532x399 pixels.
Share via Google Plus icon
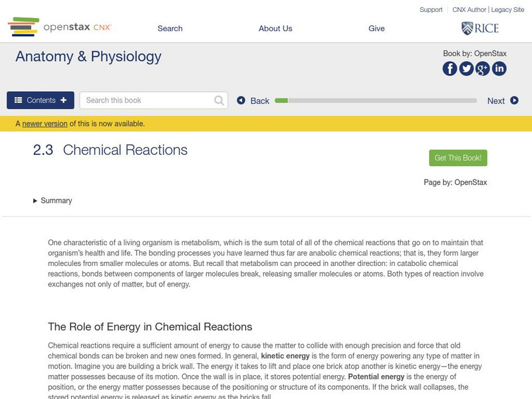pyautogui.click(x=483, y=68)
